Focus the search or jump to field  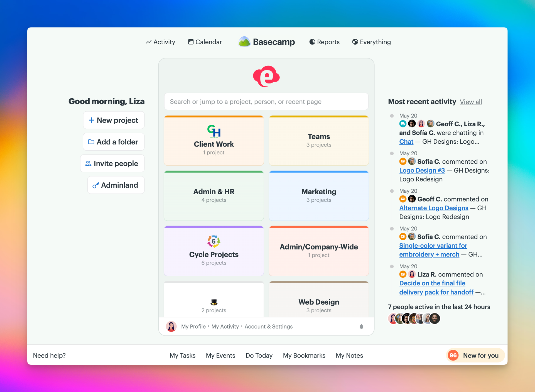pyautogui.click(x=266, y=102)
